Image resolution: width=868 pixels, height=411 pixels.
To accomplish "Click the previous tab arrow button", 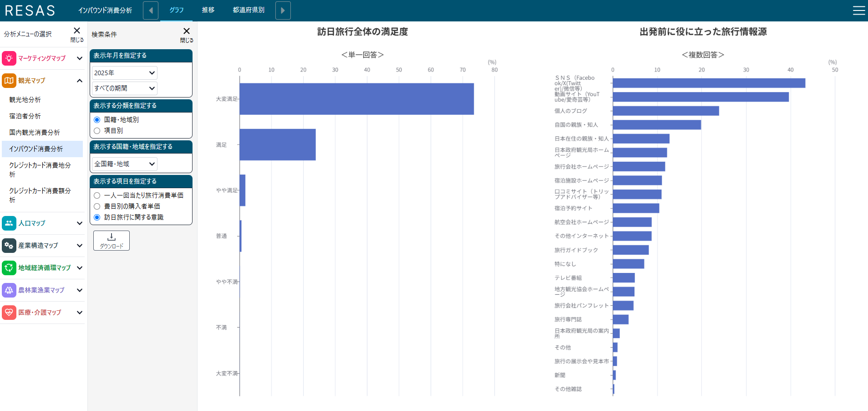I will tap(151, 10).
